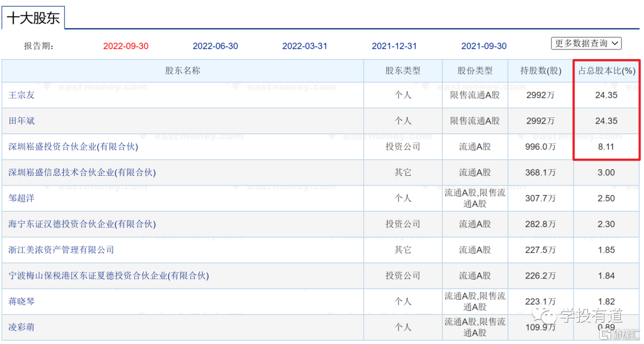
Task: Open 深圳崧盛信息技术合伙企业(有限合伙) link
Action: click(x=82, y=173)
